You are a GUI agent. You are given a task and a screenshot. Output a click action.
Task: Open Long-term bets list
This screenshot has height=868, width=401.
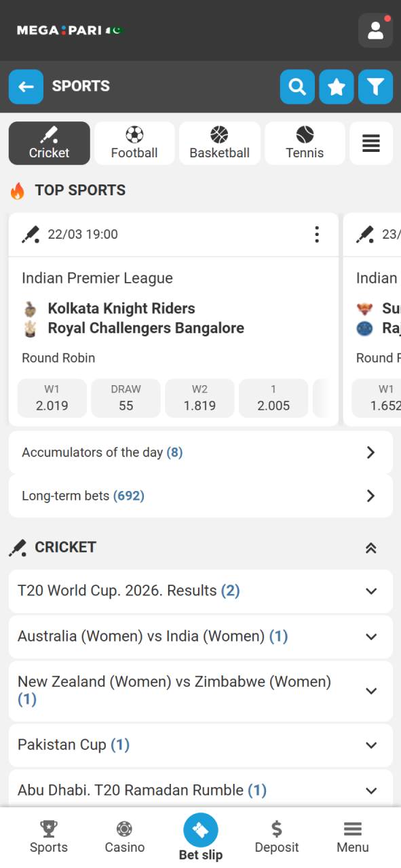coord(200,496)
